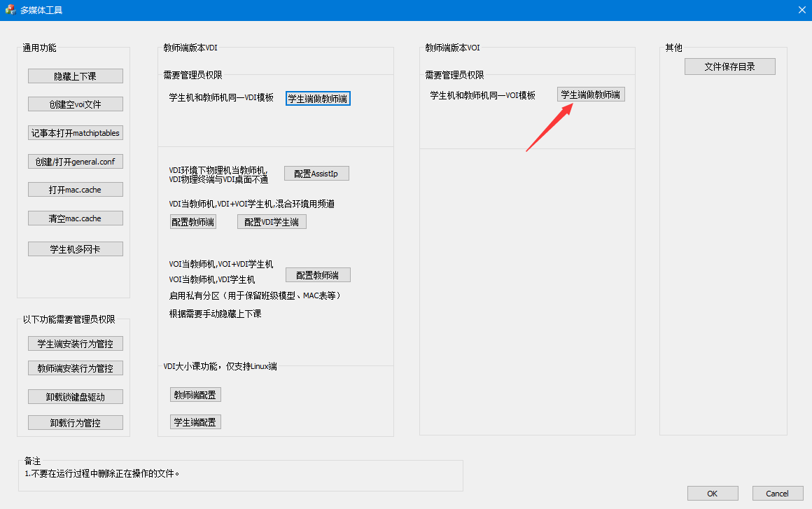
Task: Click 学生端做教师端 in the VDI section
Action: coord(318,99)
